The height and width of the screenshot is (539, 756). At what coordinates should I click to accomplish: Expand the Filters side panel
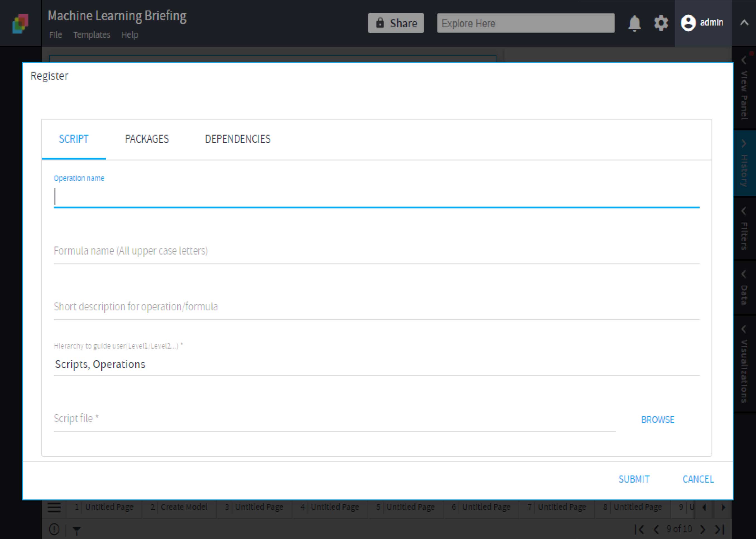[x=744, y=228]
